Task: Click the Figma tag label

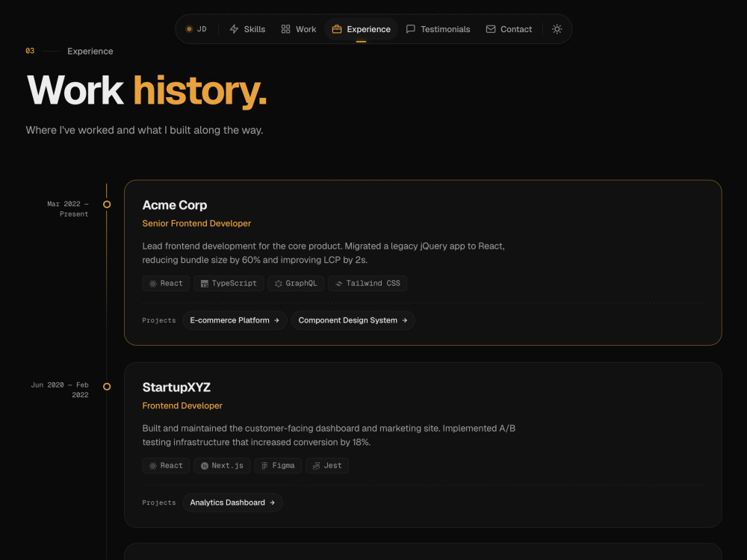Action: coord(283,466)
